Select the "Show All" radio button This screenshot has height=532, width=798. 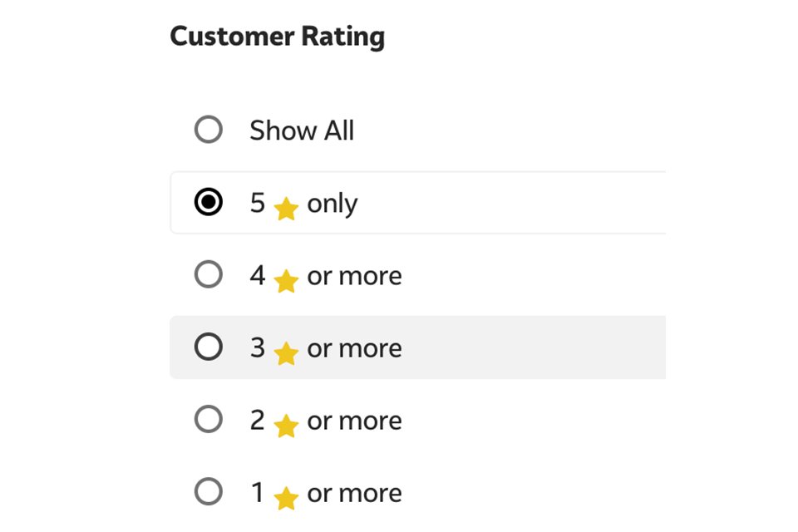click(209, 130)
